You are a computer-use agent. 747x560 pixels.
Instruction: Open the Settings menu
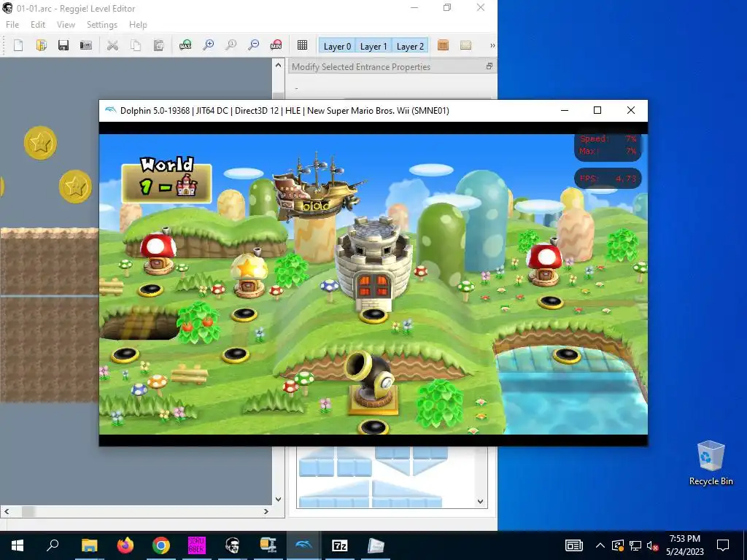(x=102, y=25)
